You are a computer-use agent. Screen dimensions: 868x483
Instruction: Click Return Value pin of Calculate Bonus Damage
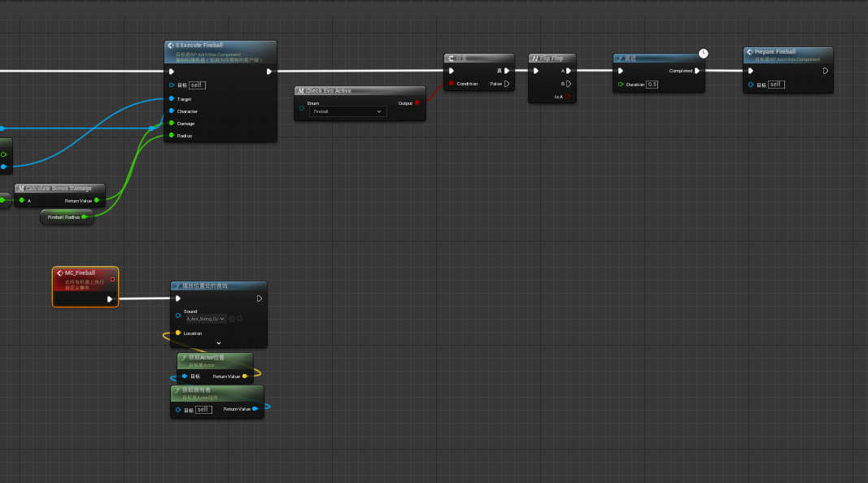point(97,200)
